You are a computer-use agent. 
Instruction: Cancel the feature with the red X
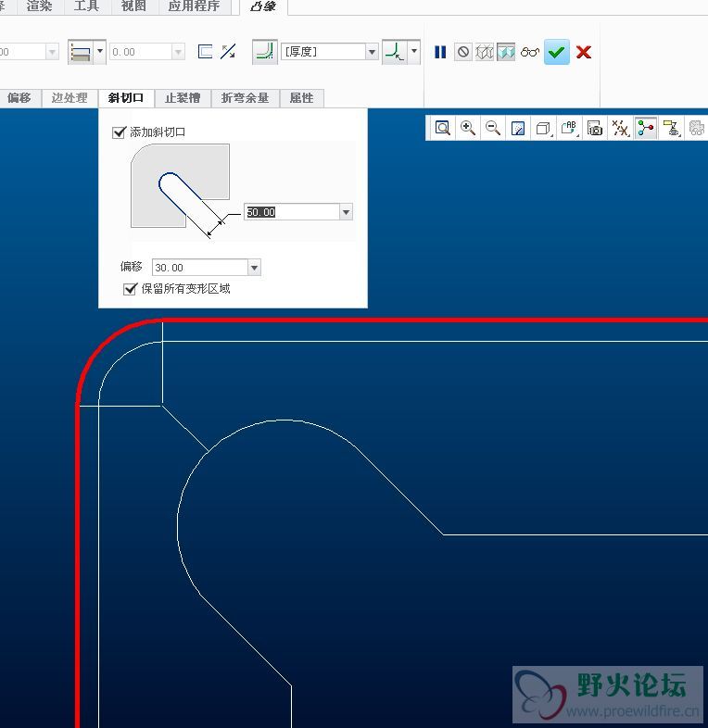(x=583, y=52)
